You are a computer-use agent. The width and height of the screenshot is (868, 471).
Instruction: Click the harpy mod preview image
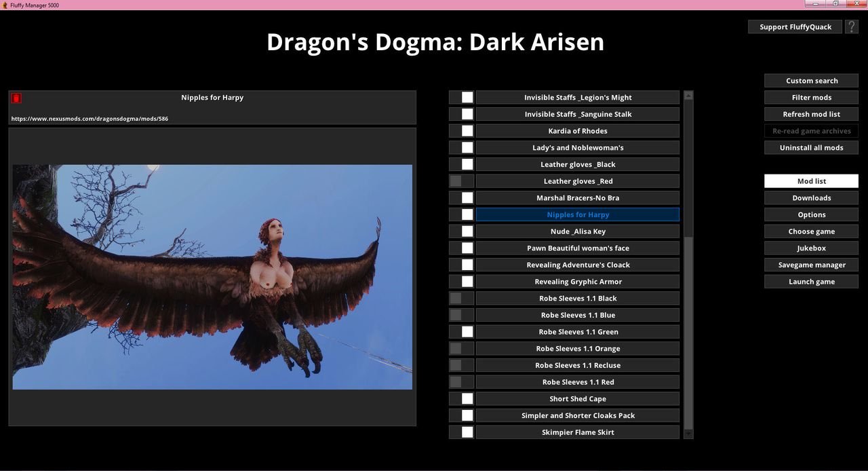212,277
